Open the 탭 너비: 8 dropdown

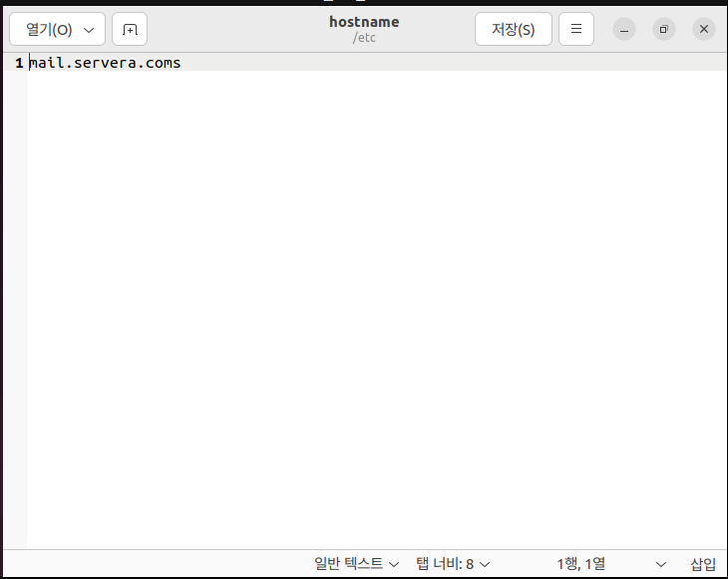click(453, 564)
